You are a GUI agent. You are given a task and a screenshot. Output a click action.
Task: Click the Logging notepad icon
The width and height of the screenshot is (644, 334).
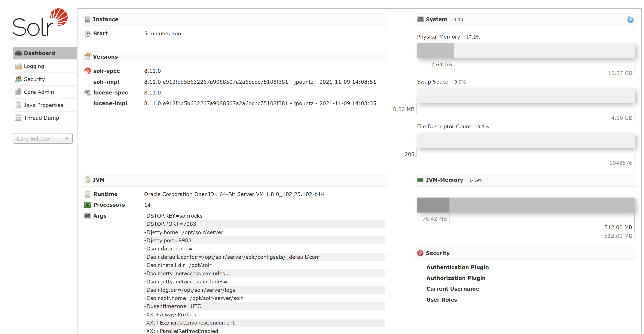point(18,66)
